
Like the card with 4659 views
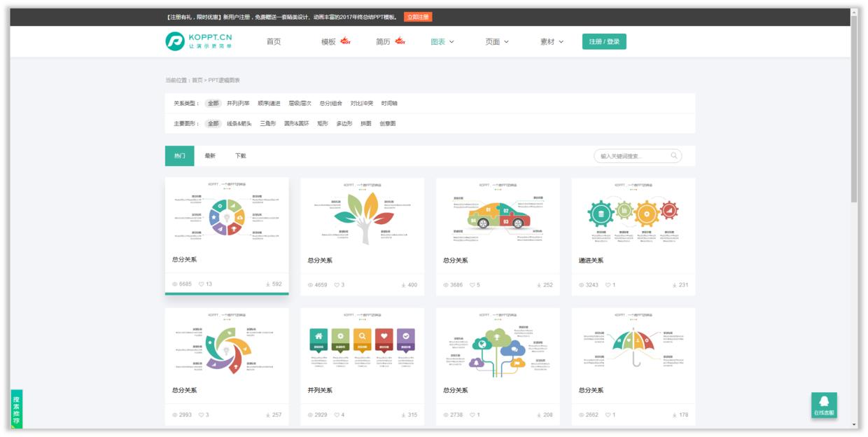click(x=337, y=285)
